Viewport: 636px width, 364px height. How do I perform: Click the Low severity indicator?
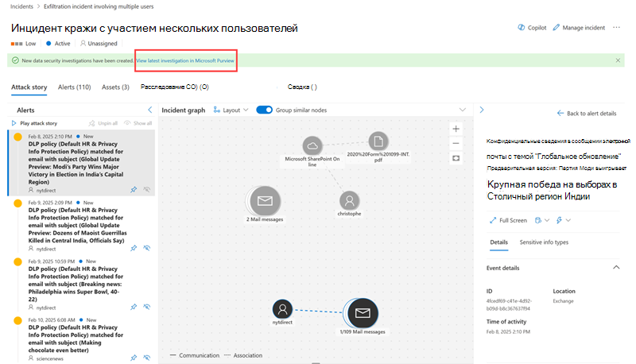pos(24,44)
